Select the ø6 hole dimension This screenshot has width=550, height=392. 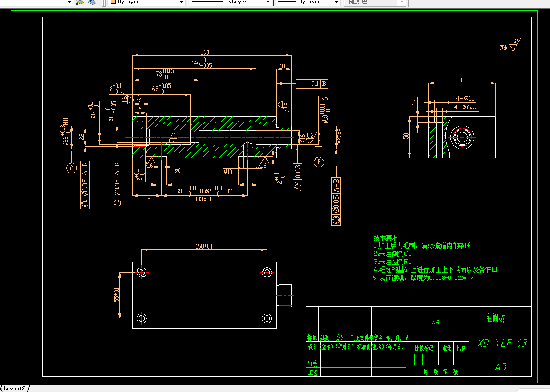[178, 170]
